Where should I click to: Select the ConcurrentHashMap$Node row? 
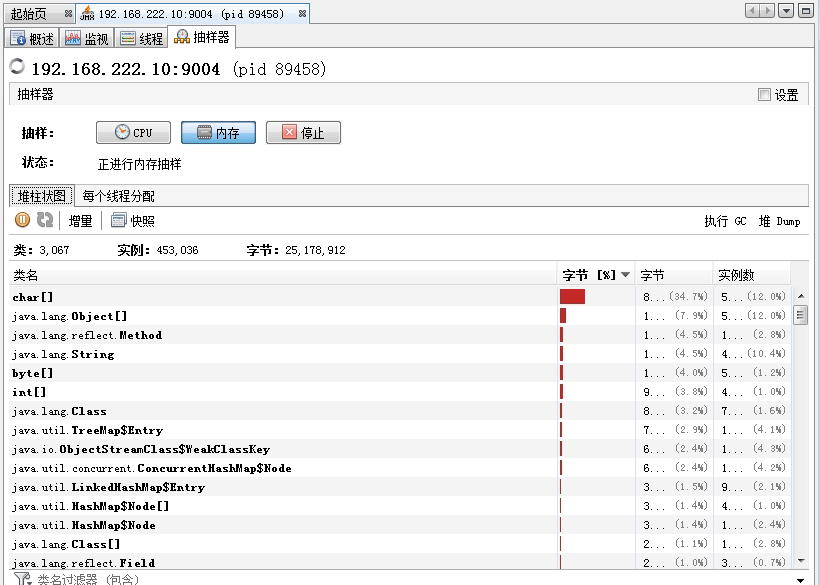[x=401, y=467]
